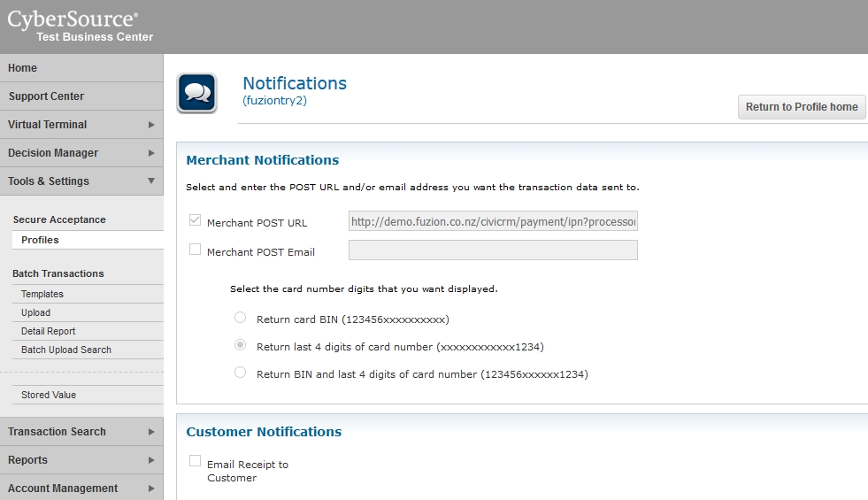Collapse the Tools & Settings section
The width and height of the screenshot is (868, 500).
pos(151,181)
